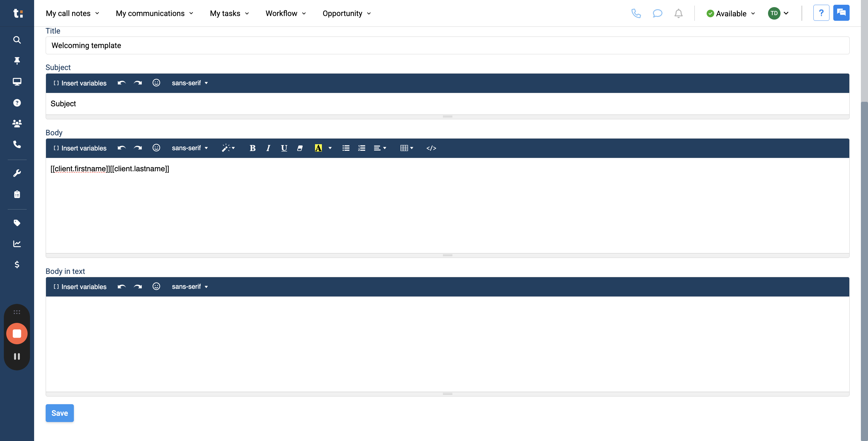Pause the active call in the call widget

coord(17,356)
